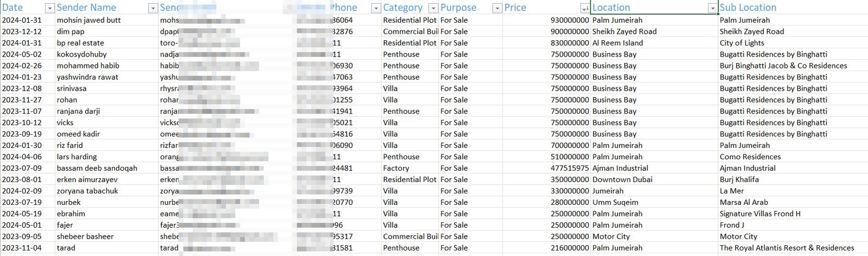Select the Sub Location header cell
Image resolution: width=868 pixels, height=256 pixels.
793,8
